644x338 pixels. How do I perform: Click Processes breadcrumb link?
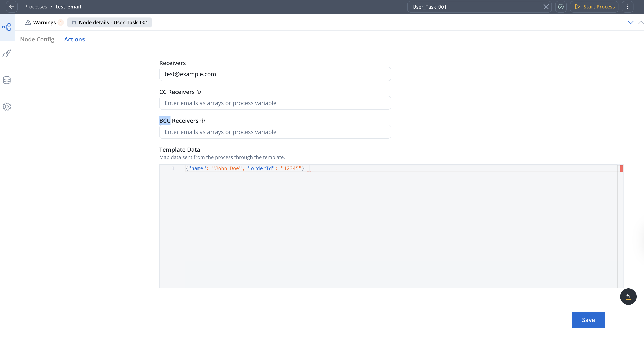coord(35,7)
